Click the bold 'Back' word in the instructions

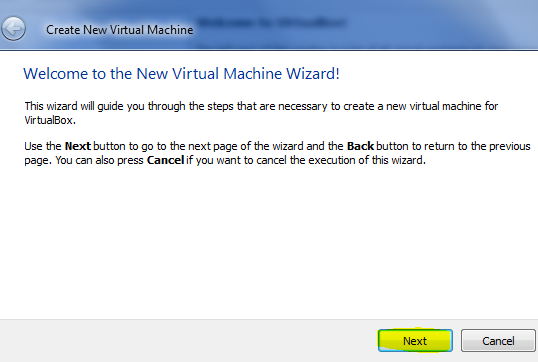pyautogui.click(x=360, y=146)
